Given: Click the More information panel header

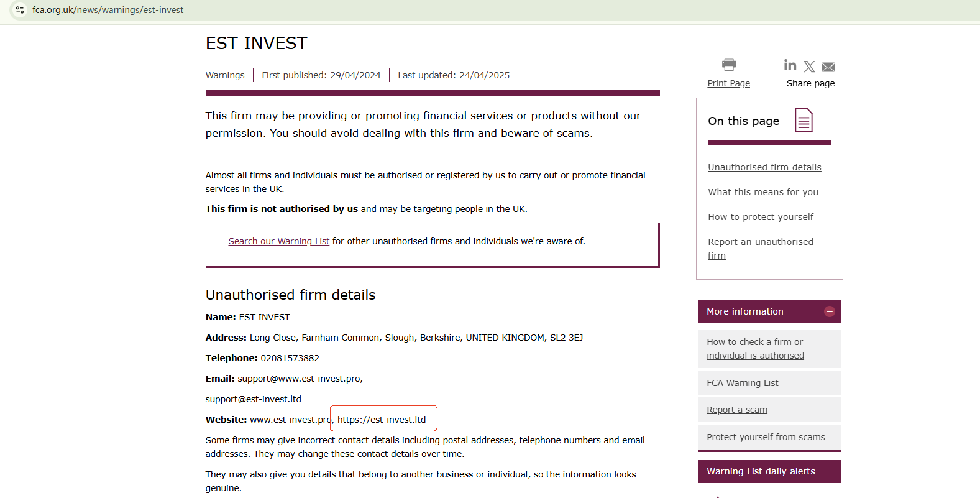Looking at the screenshot, I should click(x=758, y=311).
